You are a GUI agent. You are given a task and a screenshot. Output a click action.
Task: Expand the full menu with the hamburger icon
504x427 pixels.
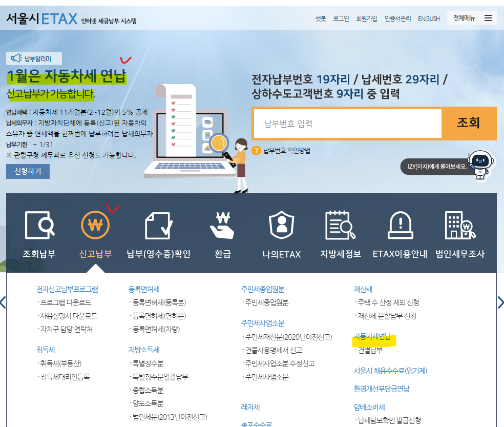point(488,17)
